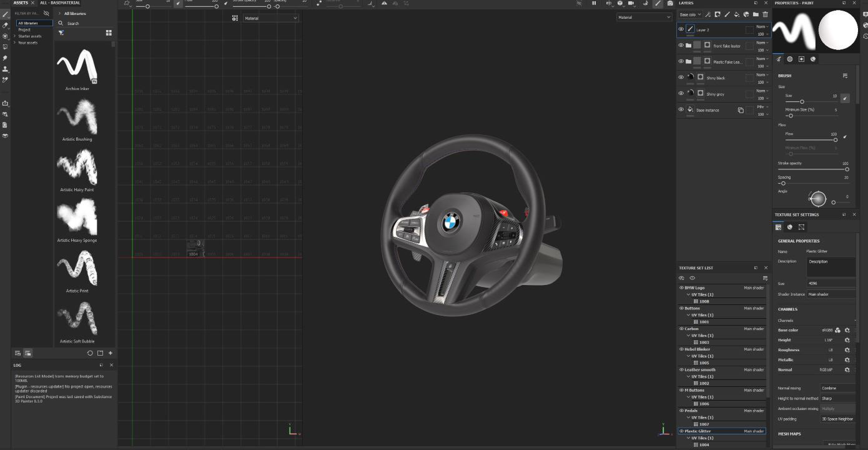
Task: Select the Eraser tool
Action: [x=6, y=26]
